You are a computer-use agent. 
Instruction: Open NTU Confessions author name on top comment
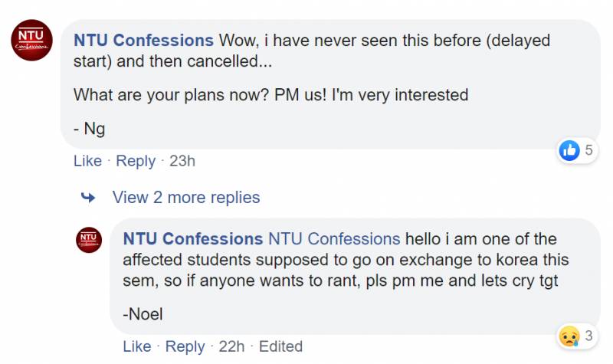point(143,40)
